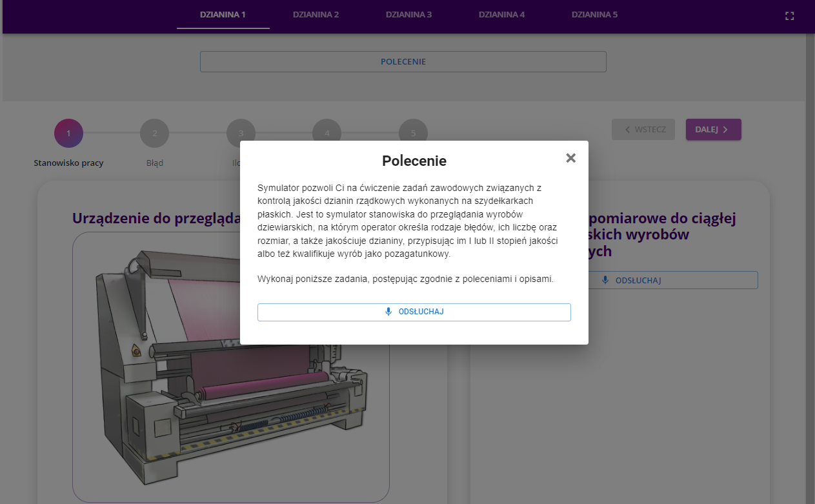Close the Polecenie dialog with X
The image size is (815, 504).
[x=570, y=158]
